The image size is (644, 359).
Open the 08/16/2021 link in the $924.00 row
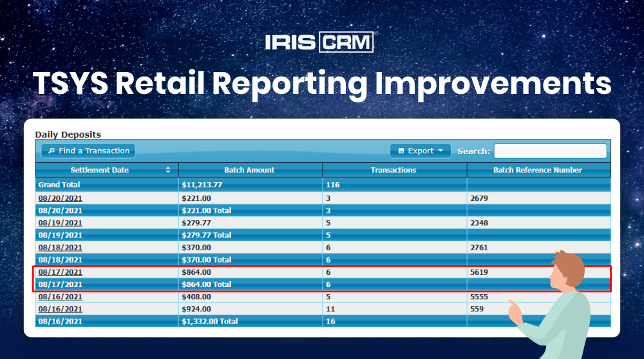click(61, 309)
